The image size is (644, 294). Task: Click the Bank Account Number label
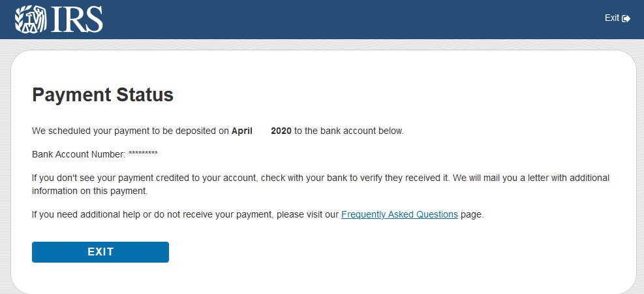[78, 154]
